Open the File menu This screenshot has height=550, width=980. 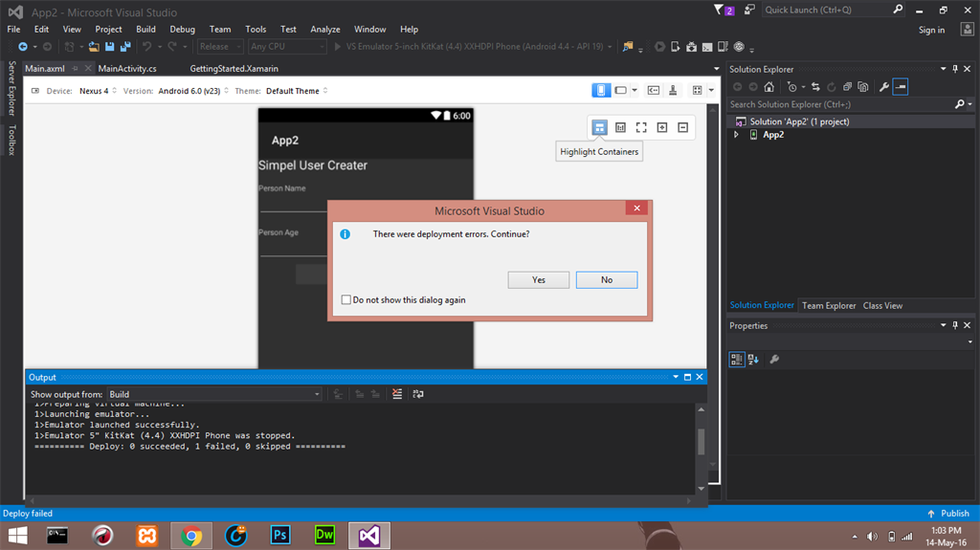coord(13,30)
